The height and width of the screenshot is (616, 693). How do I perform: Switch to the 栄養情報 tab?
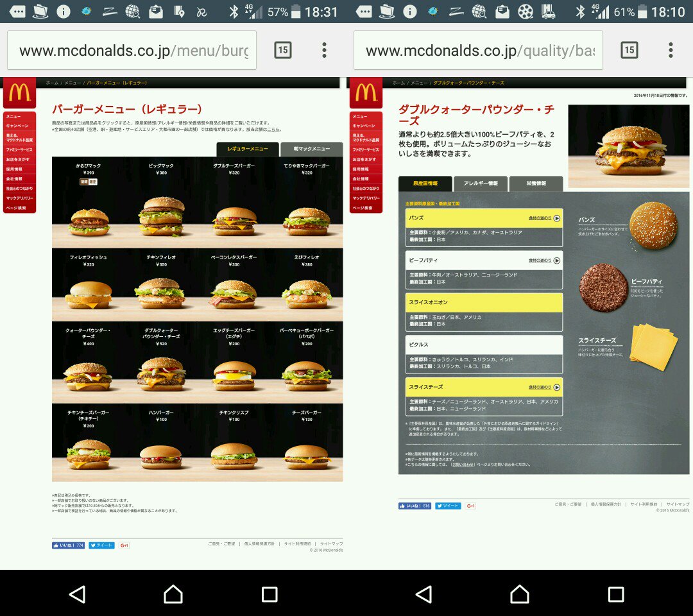tap(536, 184)
